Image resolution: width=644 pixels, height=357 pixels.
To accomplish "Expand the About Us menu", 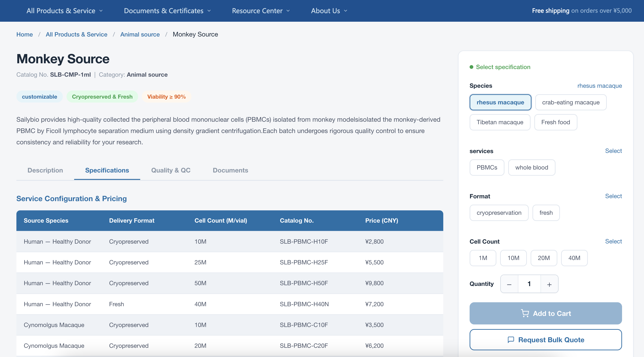I will (329, 11).
